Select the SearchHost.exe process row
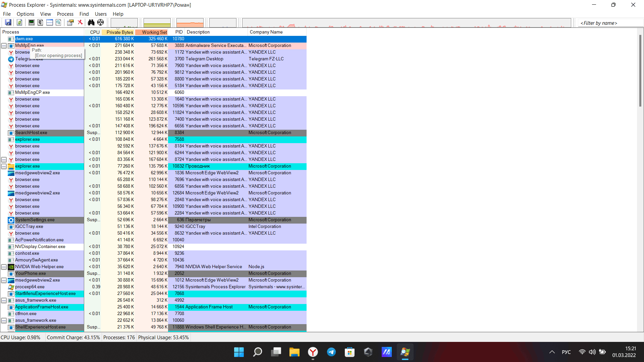Image resolution: width=644 pixels, height=362 pixels. (153, 133)
